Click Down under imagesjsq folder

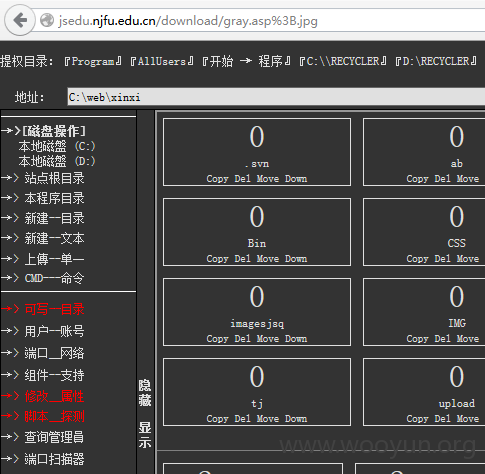pos(296,339)
